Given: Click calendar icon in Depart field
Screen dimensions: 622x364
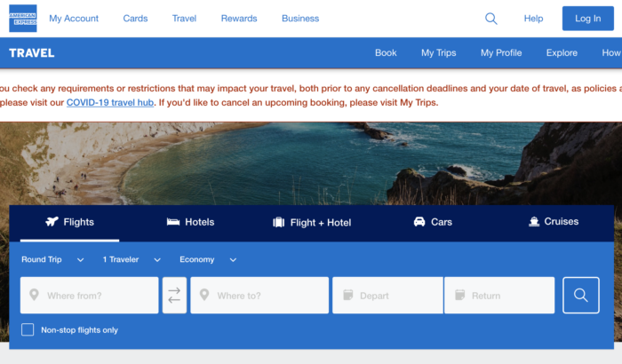Looking at the screenshot, I should pyautogui.click(x=348, y=295).
